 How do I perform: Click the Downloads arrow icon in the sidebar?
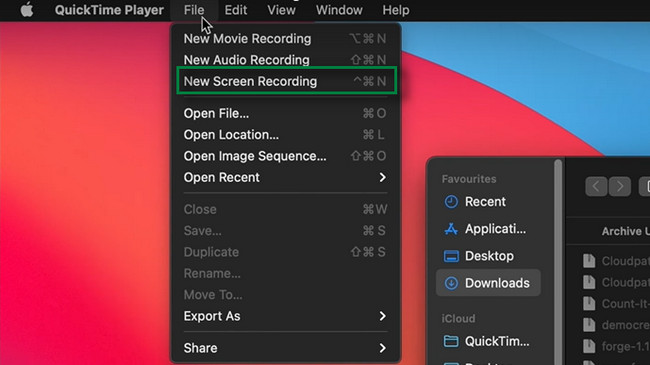(451, 283)
